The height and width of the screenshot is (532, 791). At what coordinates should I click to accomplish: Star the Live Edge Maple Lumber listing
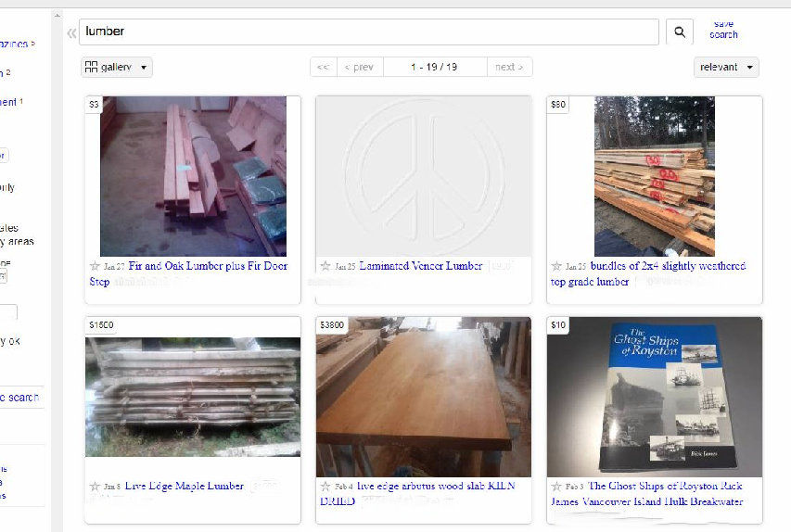coord(95,486)
